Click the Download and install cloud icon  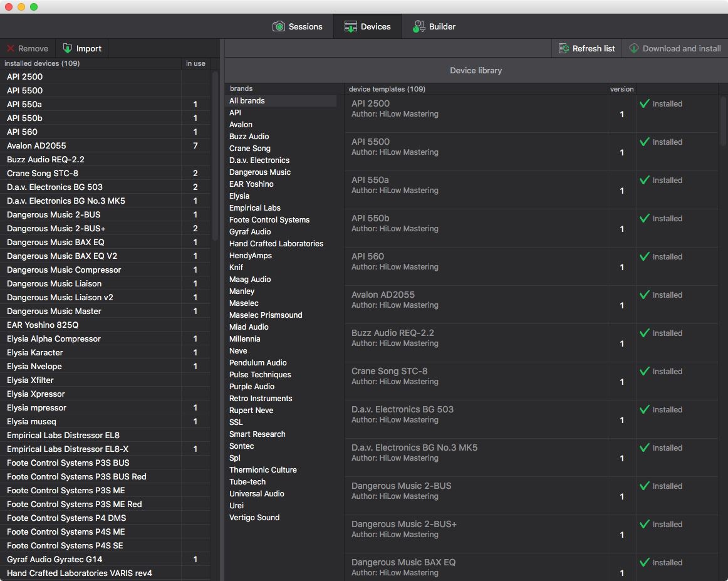coord(634,48)
